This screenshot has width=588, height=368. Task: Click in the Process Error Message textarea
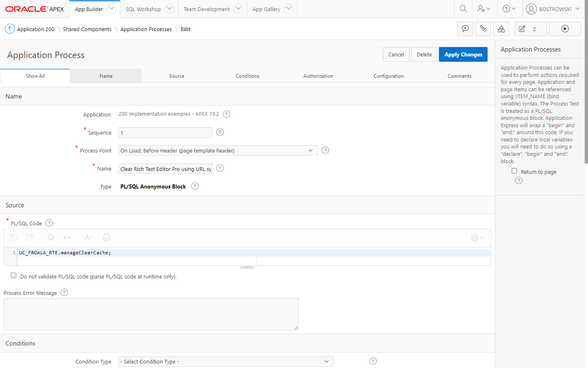151,314
